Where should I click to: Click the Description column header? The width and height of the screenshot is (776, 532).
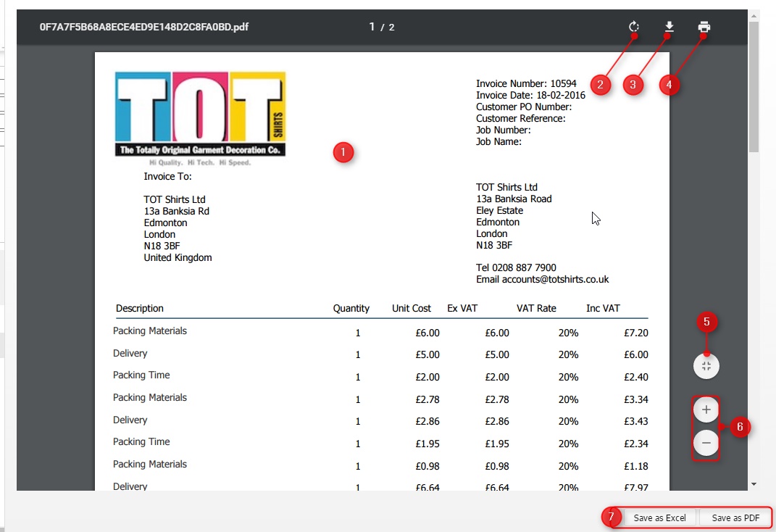(140, 308)
